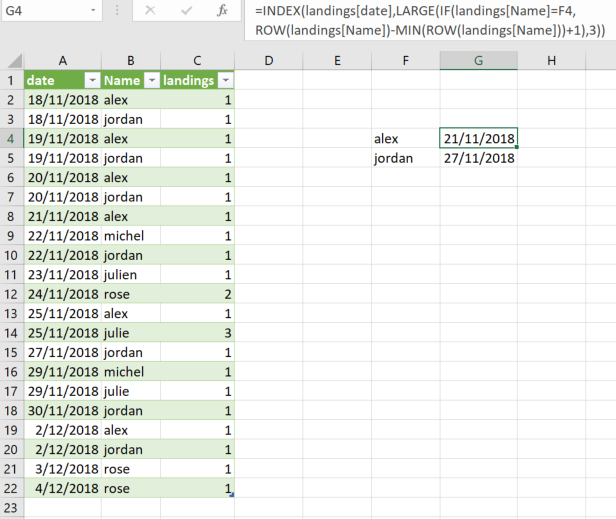The height and width of the screenshot is (519, 616).
Task: Click 24/11/2018 date cell
Action: tap(62, 294)
